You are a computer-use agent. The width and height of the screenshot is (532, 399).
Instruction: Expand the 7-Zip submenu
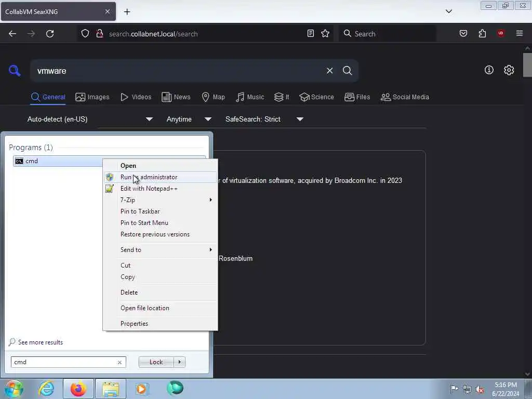160,200
